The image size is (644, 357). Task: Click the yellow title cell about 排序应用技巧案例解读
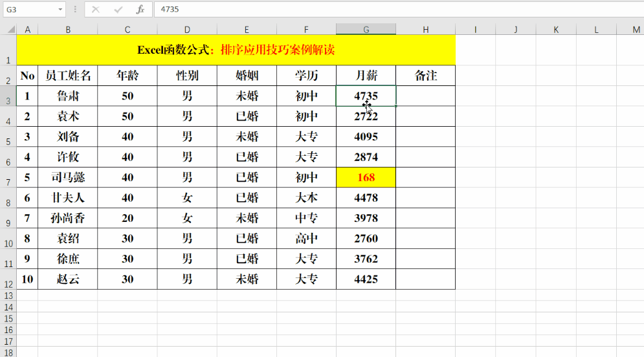[236, 50]
